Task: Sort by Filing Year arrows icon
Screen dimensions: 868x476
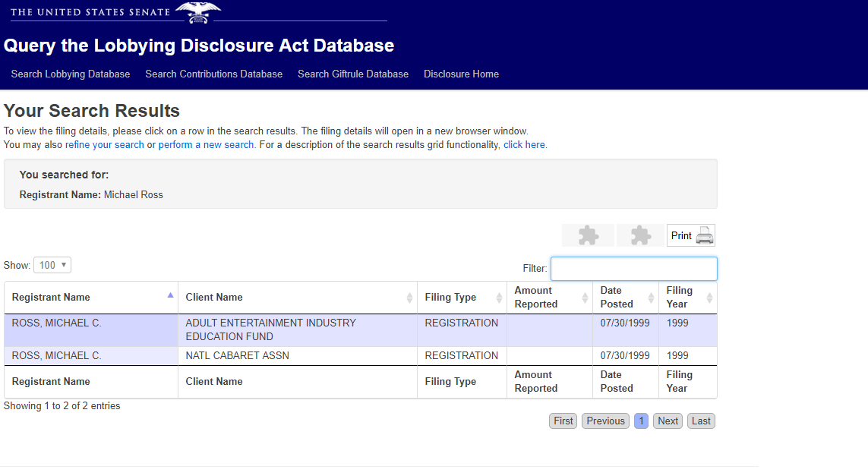Action: (709, 298)
